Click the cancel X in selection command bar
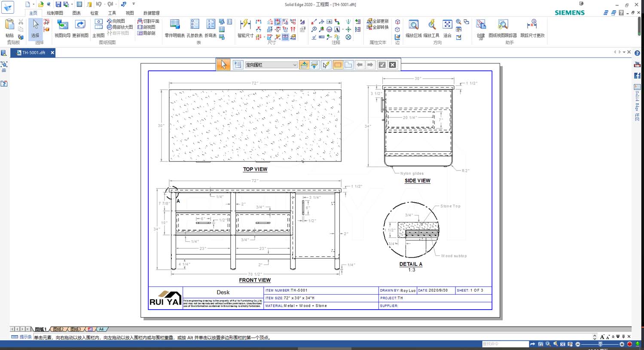The height and width of the screenshot is (350, 644). click(392, 65)
